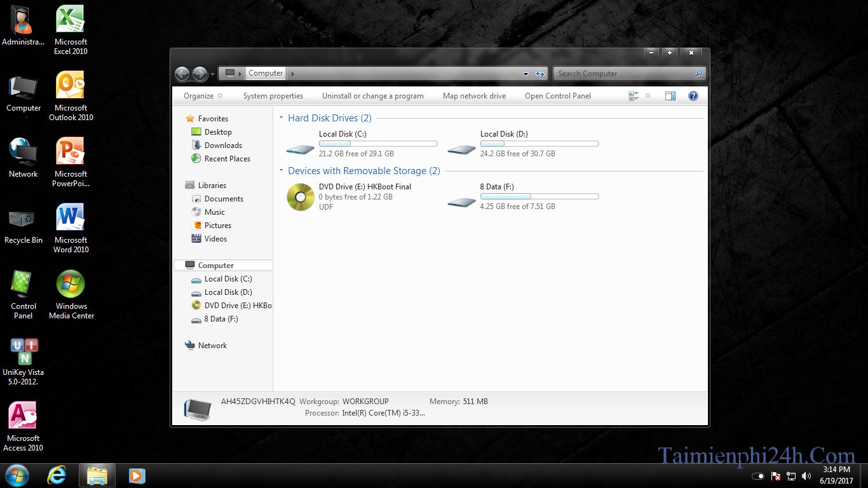Click Windows Explorer taskbar button
The image size is (868, 488).
point(97,475)
